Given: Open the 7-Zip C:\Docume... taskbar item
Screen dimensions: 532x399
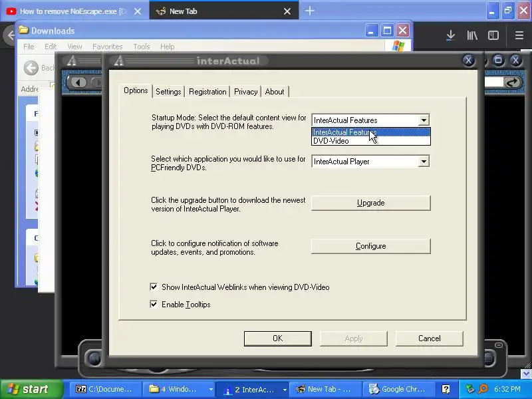Looking at the screenshot, I should 105,389.
